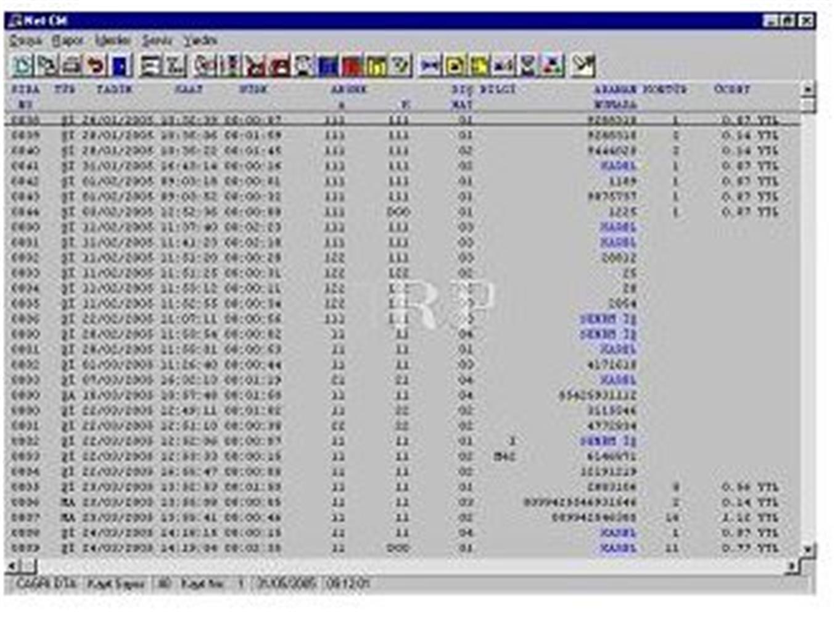Click the red icon between blue and yellow icons
This screenshot has height=617, width=840.
352,65
